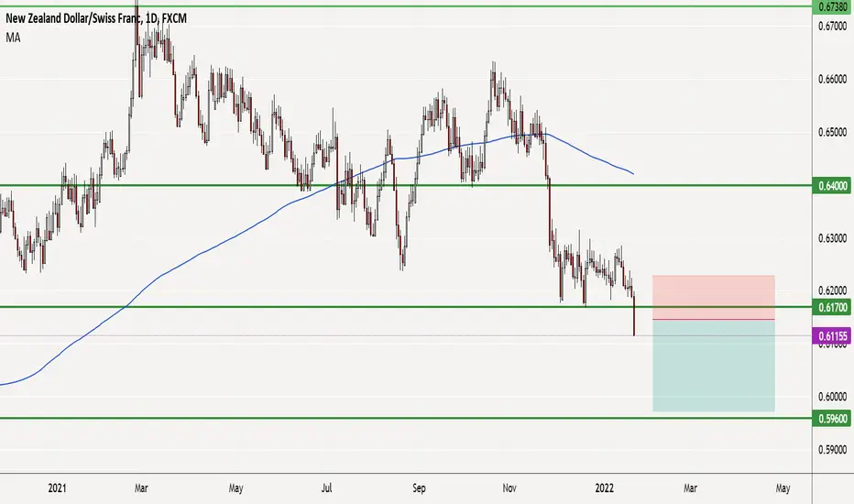This screenshot has width=854, height=504.
Task: Click the Sep time axis label
Action: tap(419, 488)
